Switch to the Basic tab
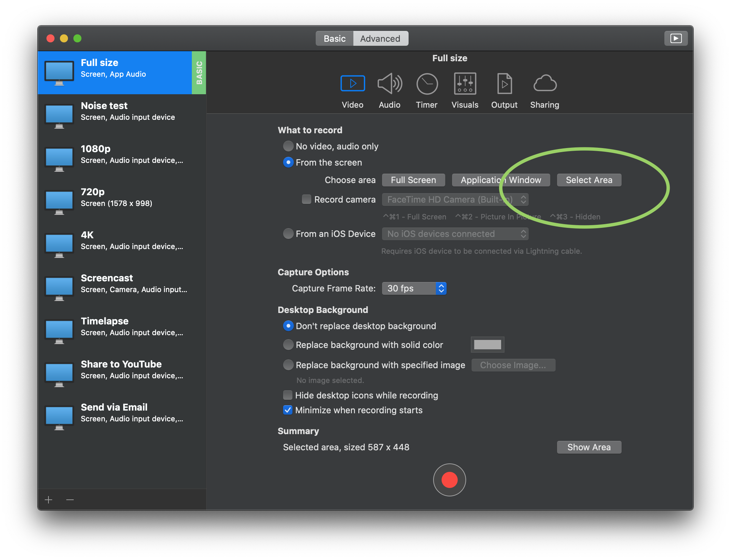 point(335,39)
